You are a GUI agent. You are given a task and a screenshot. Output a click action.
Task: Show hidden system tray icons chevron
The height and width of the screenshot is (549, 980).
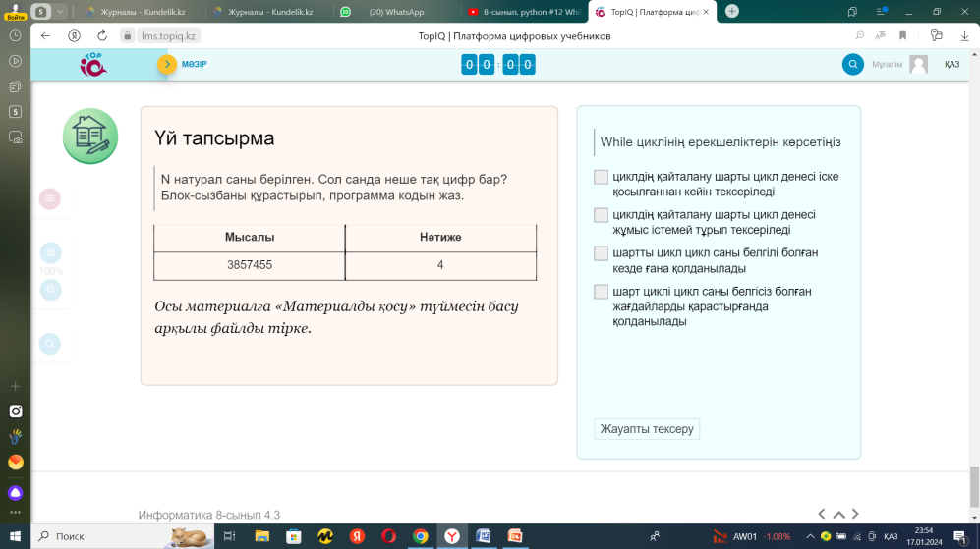(x=810, y=536)
